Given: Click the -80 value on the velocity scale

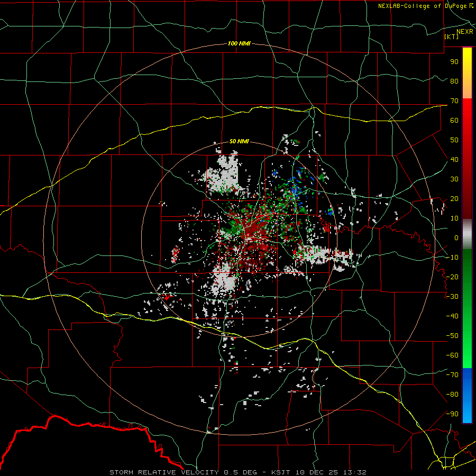Looking at the screenshot, I should pos(452,395).
